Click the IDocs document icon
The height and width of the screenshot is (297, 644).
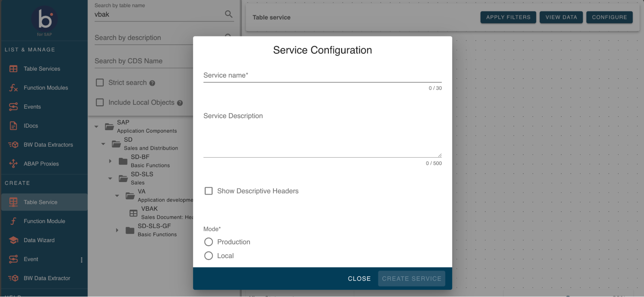pyautogui.click(x=13, y=126)
